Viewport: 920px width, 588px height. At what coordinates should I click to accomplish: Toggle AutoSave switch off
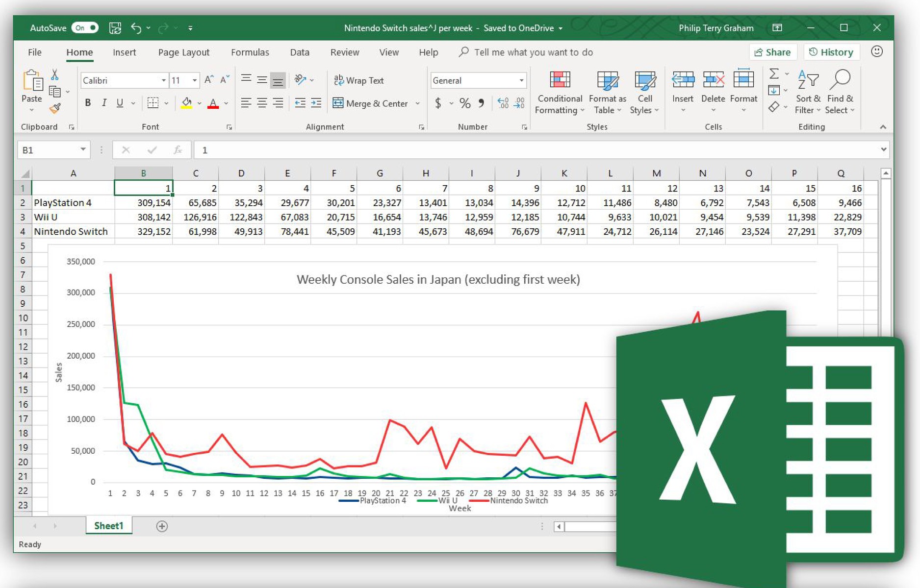point(85,28)
